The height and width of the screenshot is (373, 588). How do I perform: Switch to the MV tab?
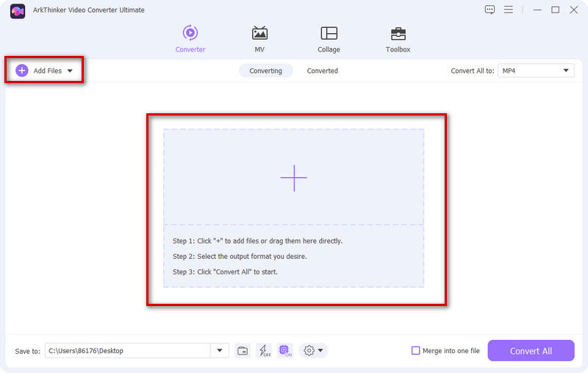click(259, 39)
